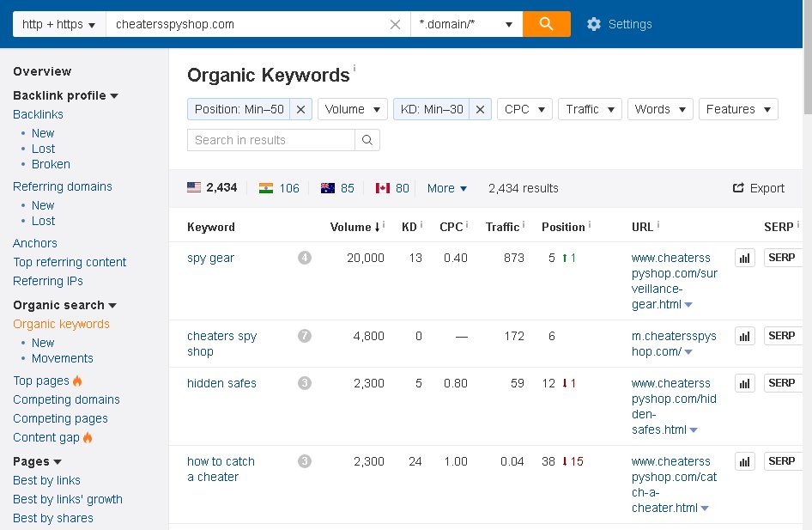This screenshot has width=812, height=530.
Task: Click the badge 7 next to cheaters spy shop
Action: click(305, 336)
